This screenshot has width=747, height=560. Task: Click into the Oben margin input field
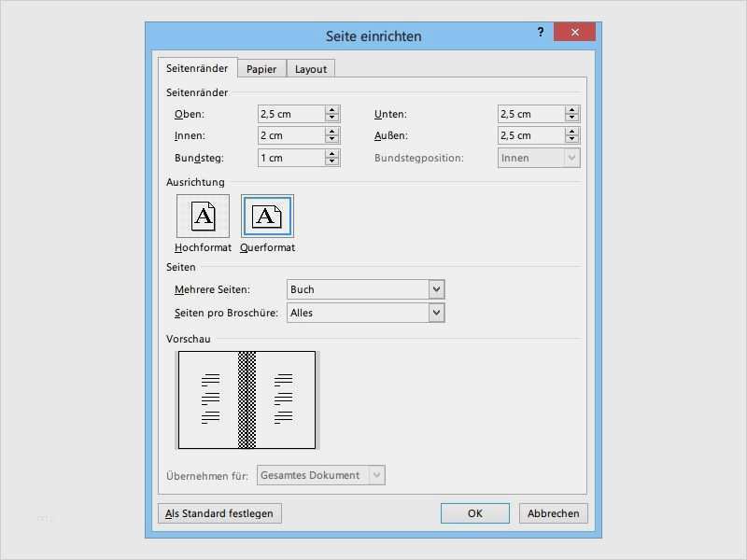[290, 114]
